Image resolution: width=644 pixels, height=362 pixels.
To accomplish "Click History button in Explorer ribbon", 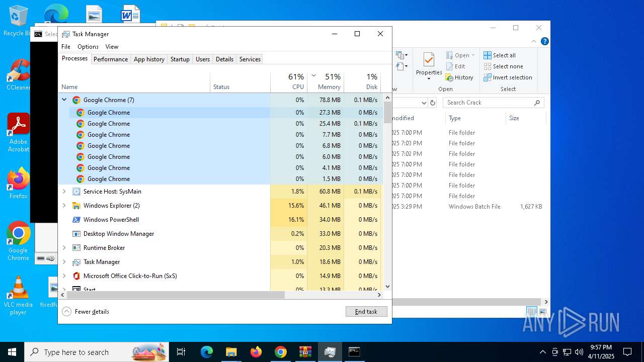I will tap(459, 77).
